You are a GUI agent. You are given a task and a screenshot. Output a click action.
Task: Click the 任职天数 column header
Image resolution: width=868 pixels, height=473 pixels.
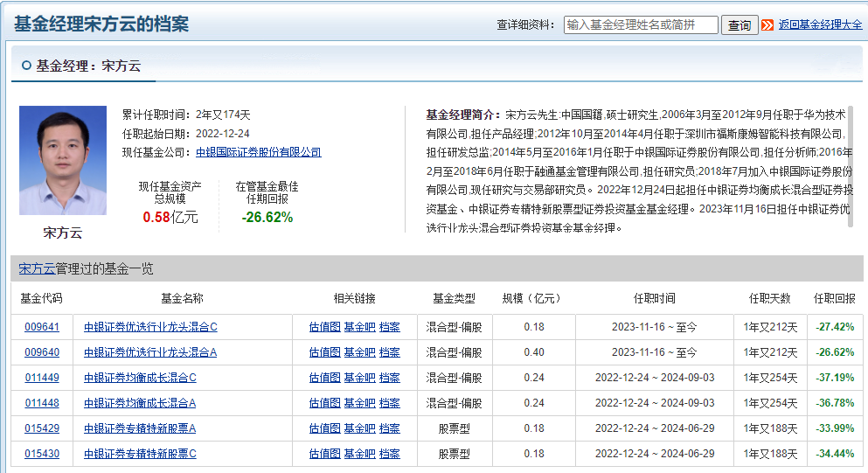point(770,298)
